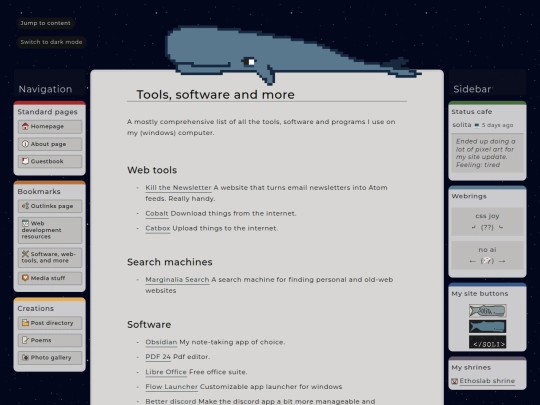Open the Homepage navigation link
Image resolution: width=540 pixels, height=405 pixels.
(x=50, y=126)
